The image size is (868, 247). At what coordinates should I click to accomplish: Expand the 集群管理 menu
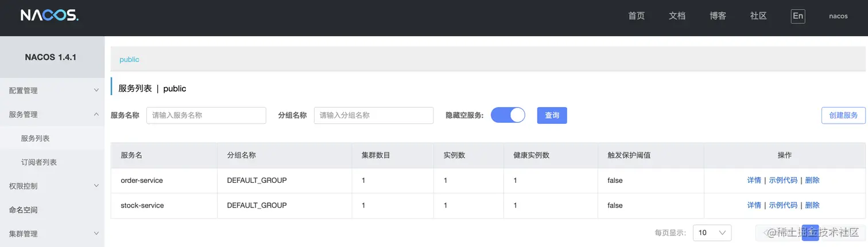[x=52, y=234]
